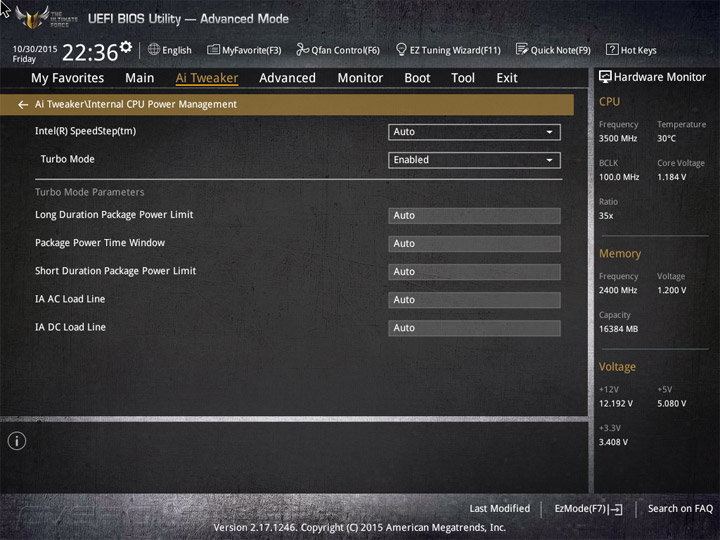Click Qfan Control(F6) label
720x540 pixels.
[x=345, y=50]
